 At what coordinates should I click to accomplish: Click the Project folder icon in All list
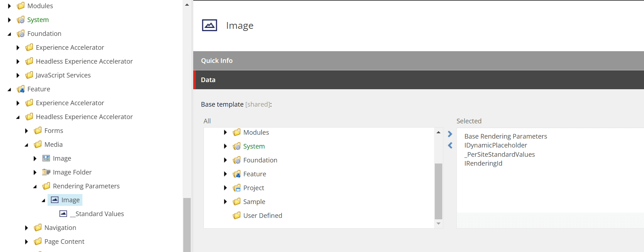(237, 188)
